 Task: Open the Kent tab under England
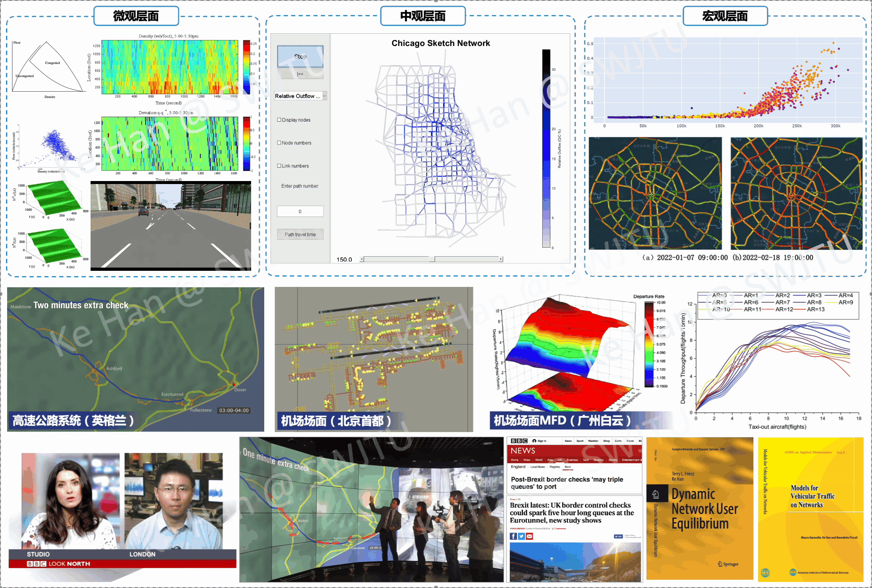(x=568, y=467)
